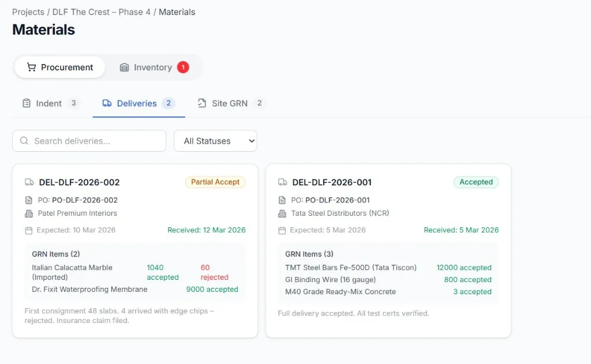
Task: Click M40 Grade Ready-Mix Concrete item
Action: (x=341, y=292)
